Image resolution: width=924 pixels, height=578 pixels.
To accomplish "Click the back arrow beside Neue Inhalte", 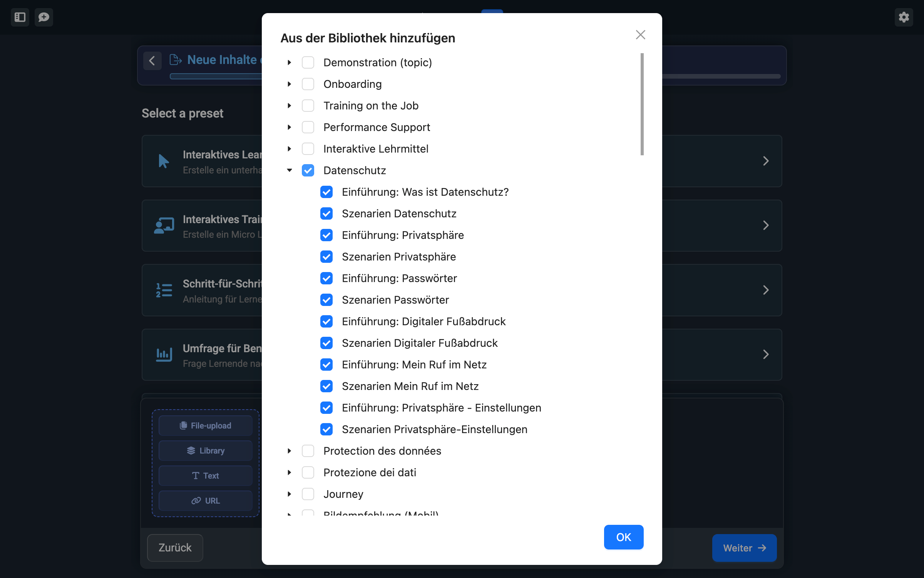I will (x=152, y=60).
